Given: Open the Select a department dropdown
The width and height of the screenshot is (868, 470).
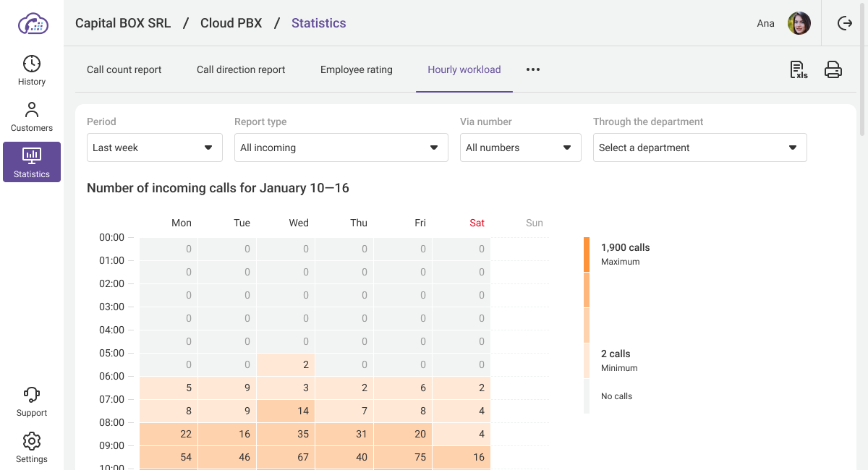Looking at the screenshot, I should pos(699,148).
